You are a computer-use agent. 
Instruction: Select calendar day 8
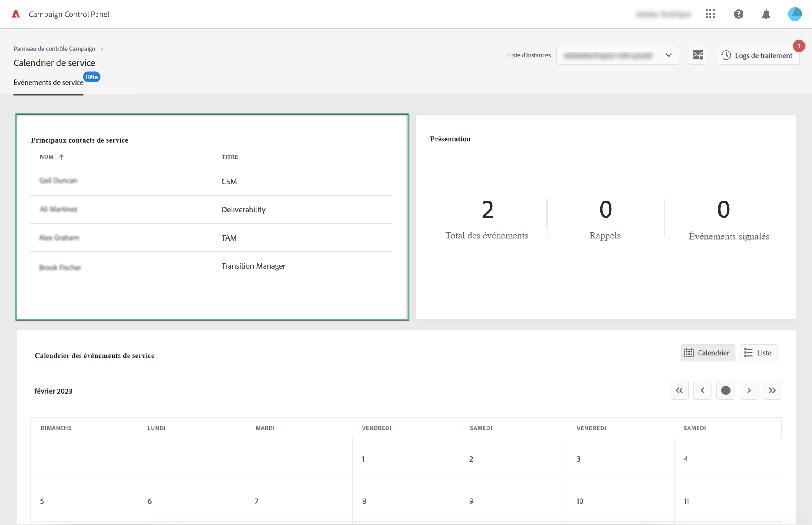click(x=364, y=501)
